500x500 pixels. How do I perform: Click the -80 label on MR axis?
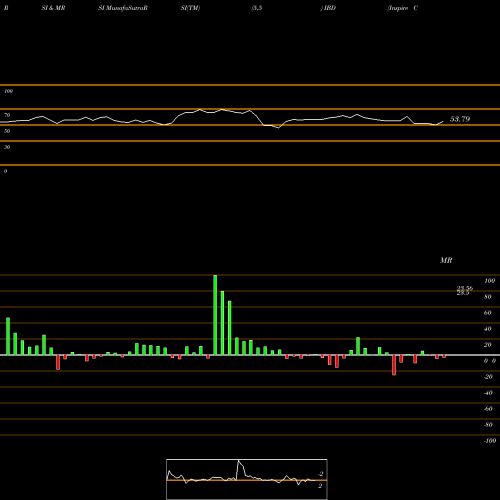click(488, 425)
